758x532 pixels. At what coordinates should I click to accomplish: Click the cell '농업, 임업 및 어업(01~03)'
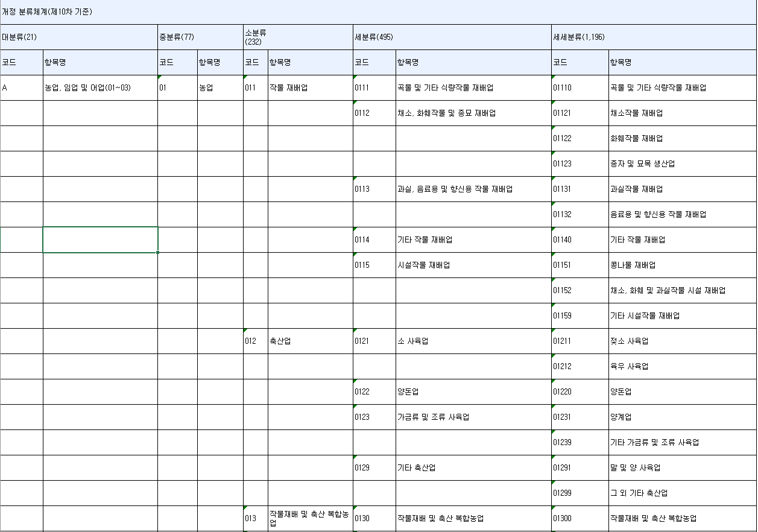100,87
